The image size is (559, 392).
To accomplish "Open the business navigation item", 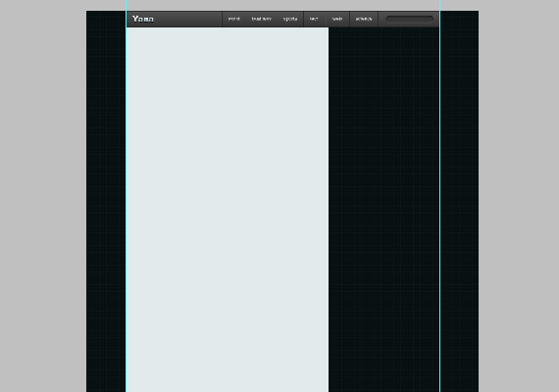I will 261,19.
